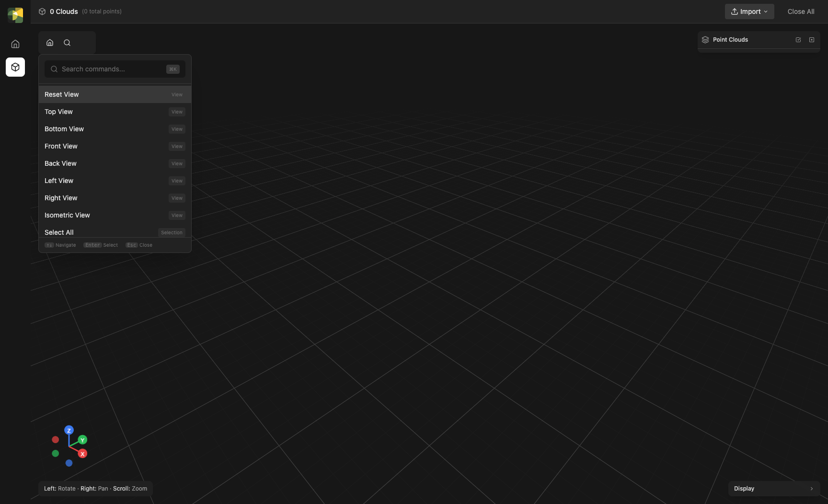Choose Right View command

coord(115,198)
